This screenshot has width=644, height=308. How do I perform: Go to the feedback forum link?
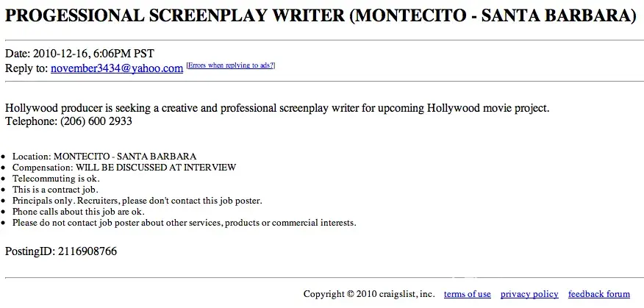[x=599, y=294]
